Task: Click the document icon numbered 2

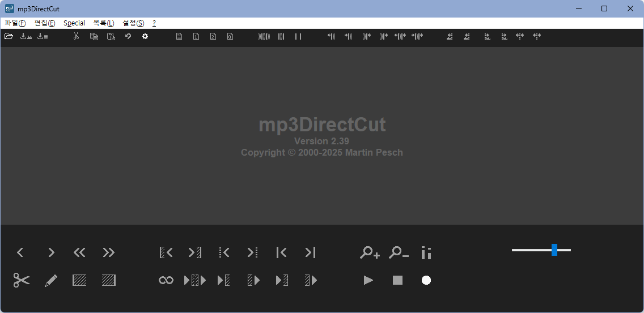Action: [213, 36]
